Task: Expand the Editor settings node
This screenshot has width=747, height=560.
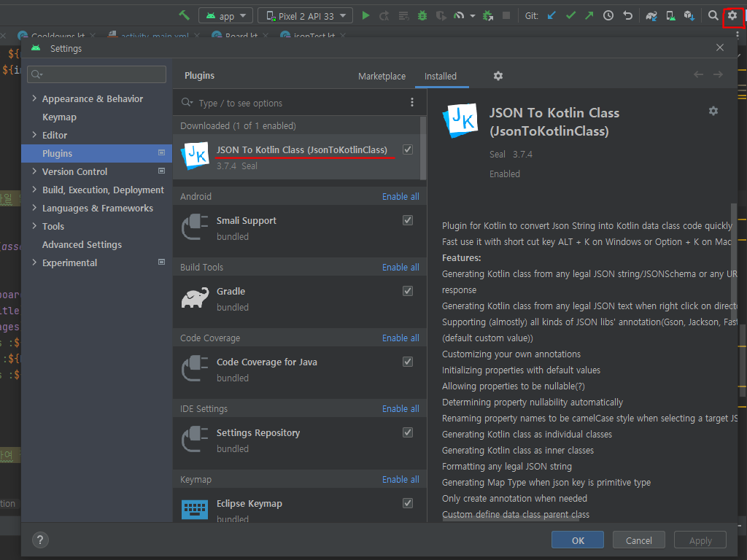Action: [x=34, y=135]
